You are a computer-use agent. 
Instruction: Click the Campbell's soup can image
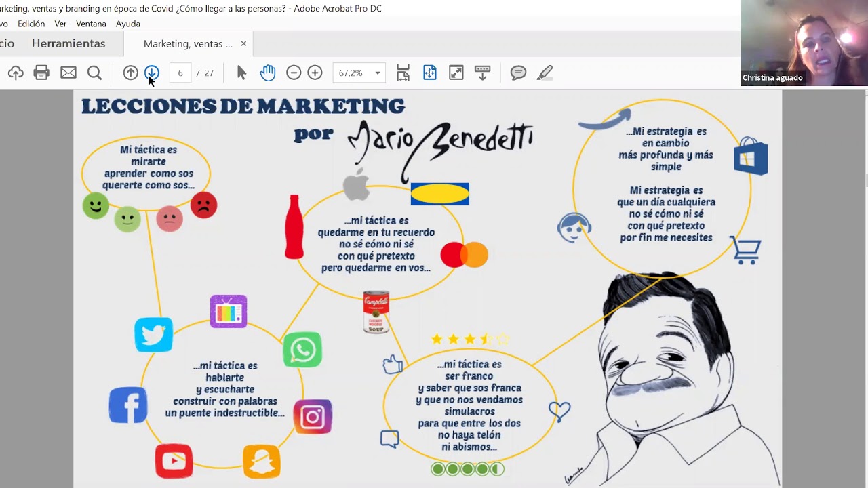pos(376,312)
